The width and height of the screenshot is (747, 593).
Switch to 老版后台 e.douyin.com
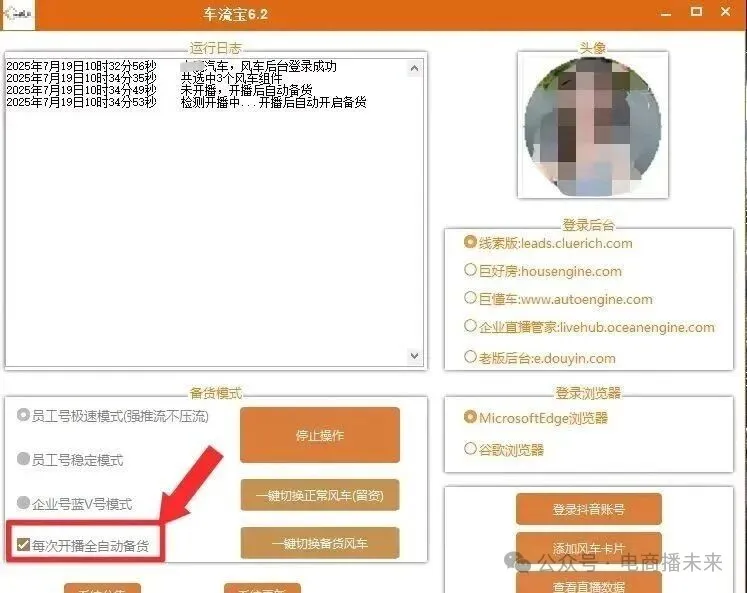pyautogui.click(x=471, y=357)
